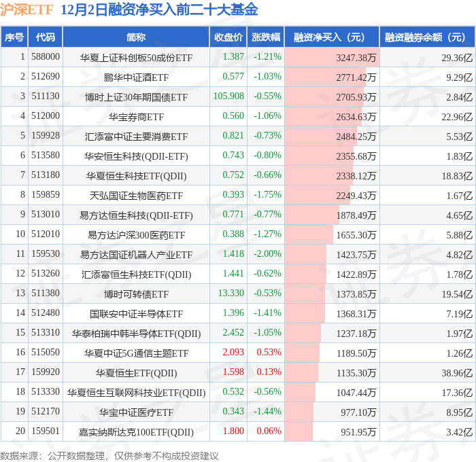Click the 融资净买入（元） column header
Image resolution: width=476 pixels, height=462 pixels.
332,37
